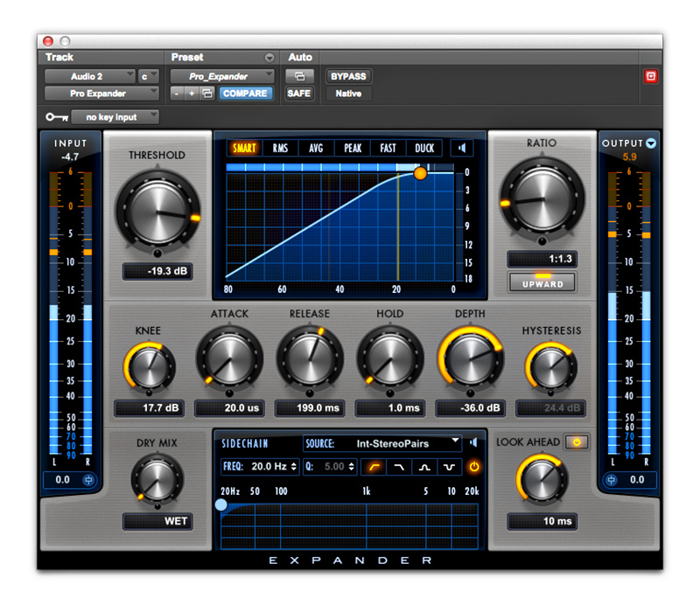Click the knee value field 17.7 dB
700x612 pixels.
click(149, 407)
